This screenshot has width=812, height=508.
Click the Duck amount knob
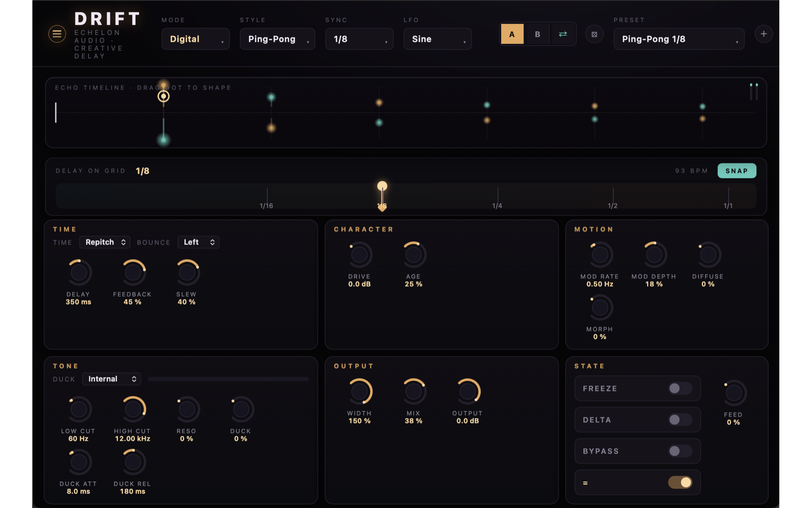tap(241, 409)
